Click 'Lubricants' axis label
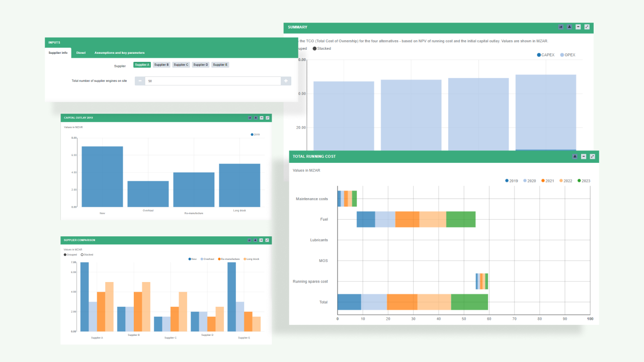This screenshot has width=644, height=362. point(319,240)
